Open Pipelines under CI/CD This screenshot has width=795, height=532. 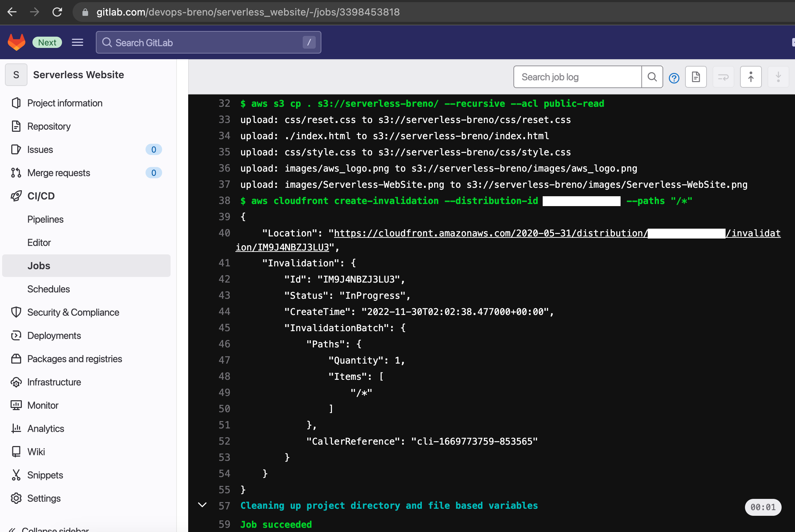point(45,219)
